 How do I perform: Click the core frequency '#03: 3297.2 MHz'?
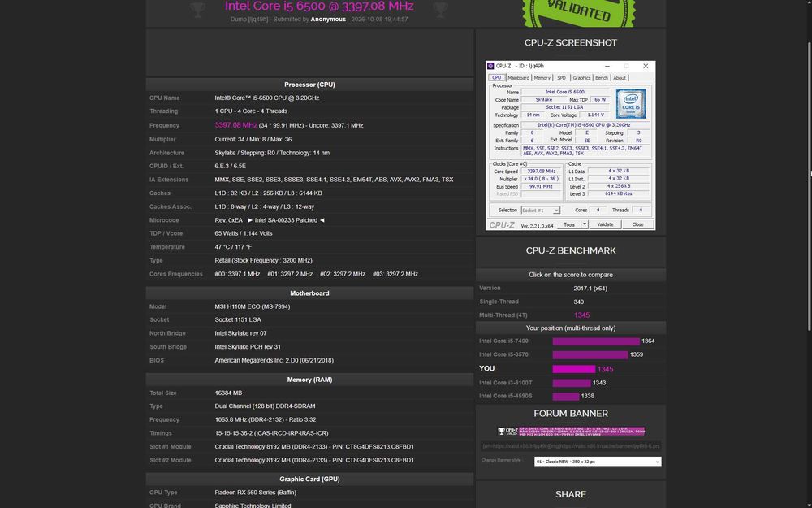pyautogui.click(x=395, y=274)
